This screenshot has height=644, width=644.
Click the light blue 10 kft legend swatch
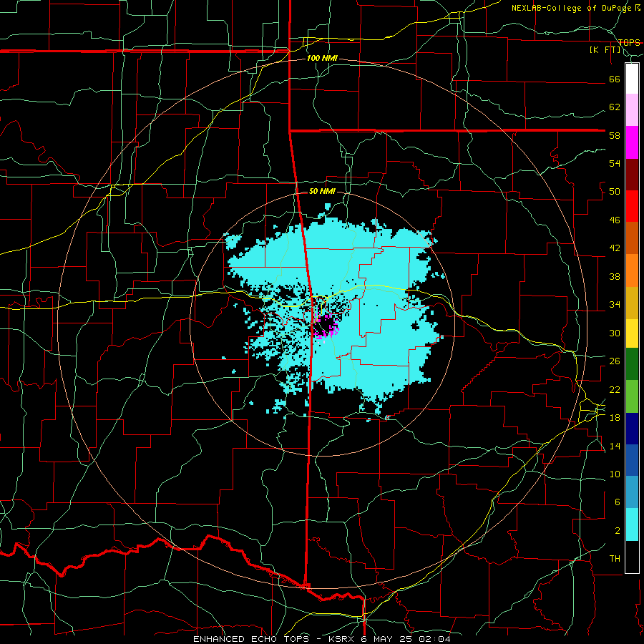[x=632, y=492]
